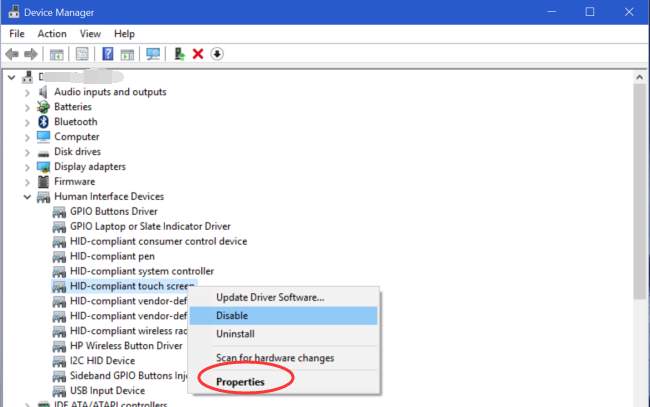
Task: Expand Audio inputs and outputs category
Action: coord(27,92)
